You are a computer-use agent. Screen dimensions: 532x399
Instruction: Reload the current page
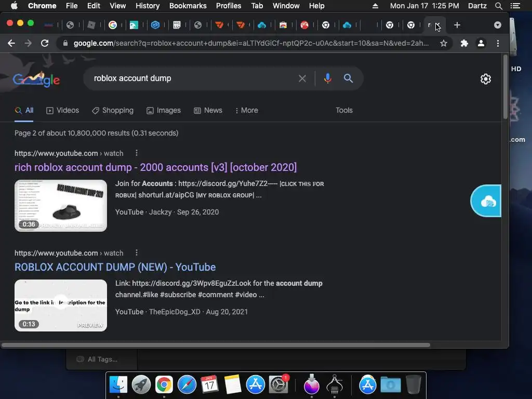45,43
